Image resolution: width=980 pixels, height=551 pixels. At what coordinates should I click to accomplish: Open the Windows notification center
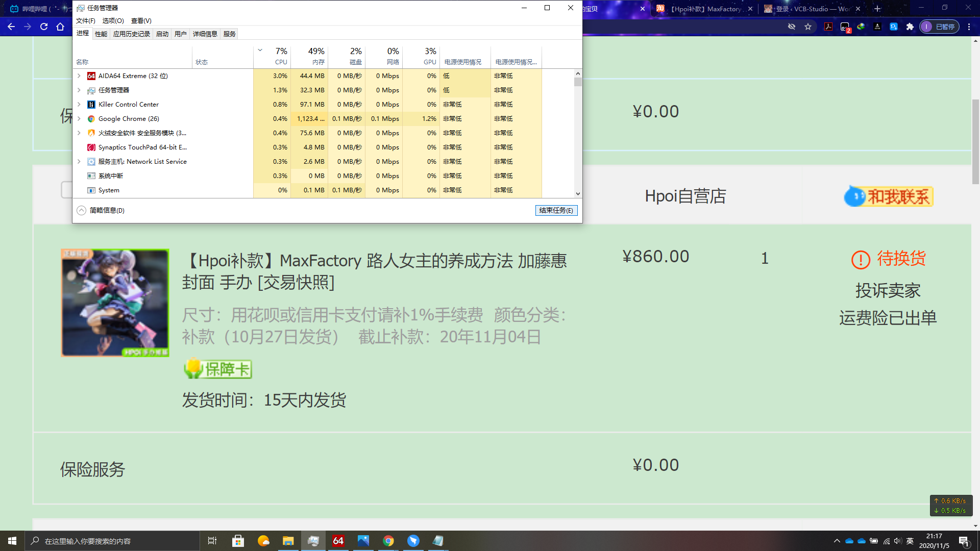point(964,541)
